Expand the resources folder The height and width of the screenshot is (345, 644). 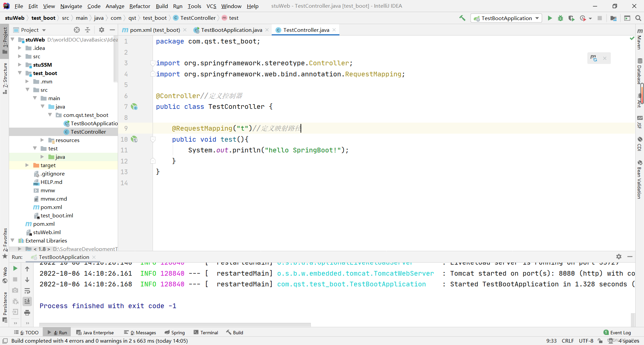pos(42,140)
